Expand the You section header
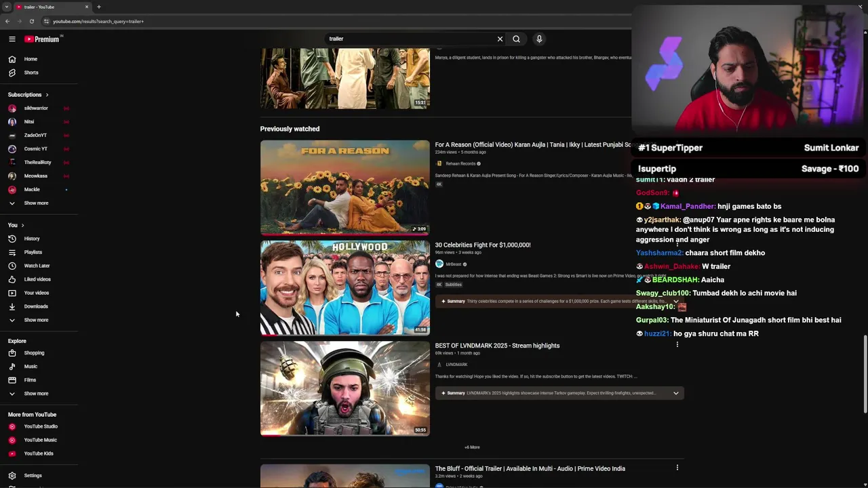868x488 pixels. coord(16,225)
